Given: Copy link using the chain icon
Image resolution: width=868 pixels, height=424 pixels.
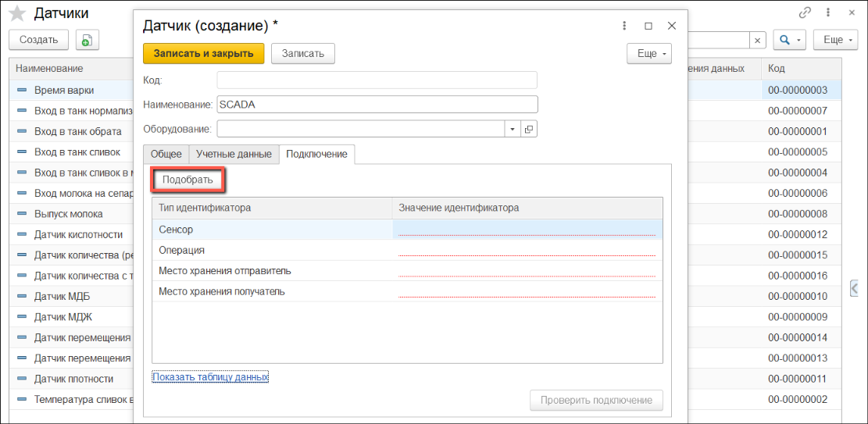Looking at the screenshot, I should coord(805,13).
